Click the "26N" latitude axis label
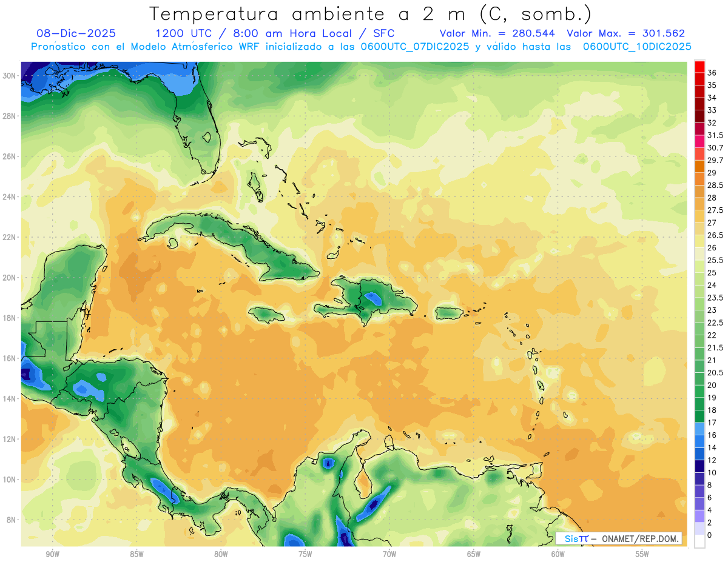This screenshot has height=562, width=728. (10, 156)
